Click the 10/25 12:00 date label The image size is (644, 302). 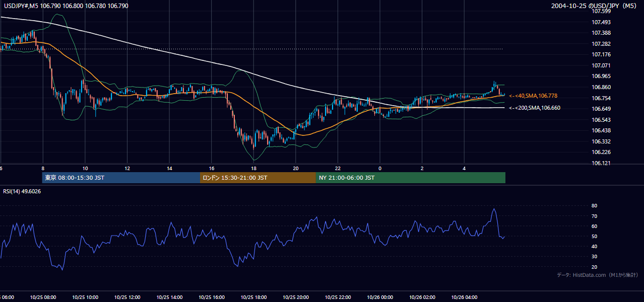click(x=127, y=297)
